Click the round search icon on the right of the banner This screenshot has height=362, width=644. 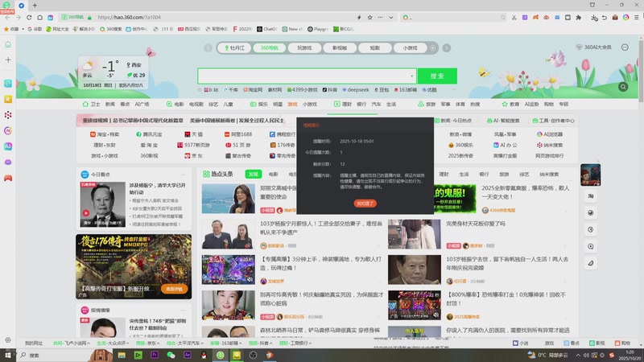point(623,87)
